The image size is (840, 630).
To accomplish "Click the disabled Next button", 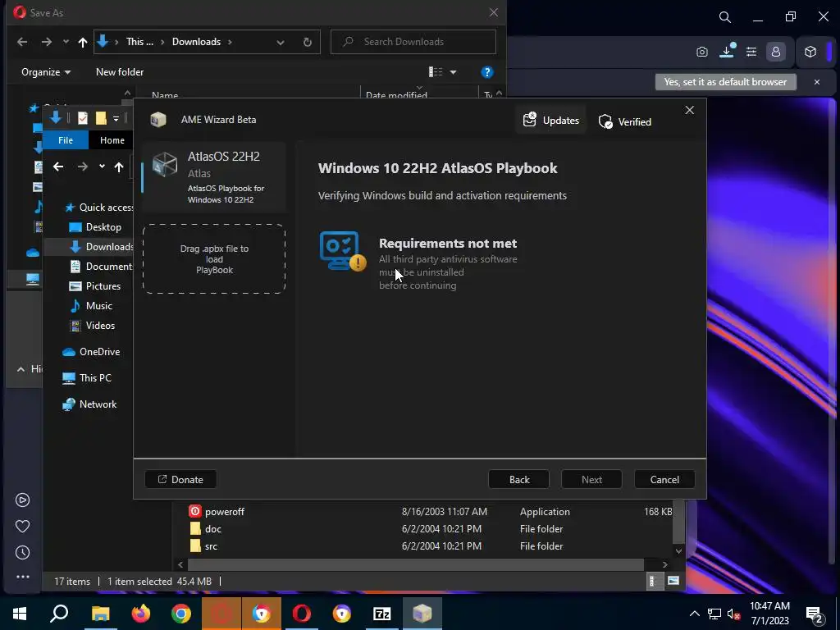I will pos(591,479).
